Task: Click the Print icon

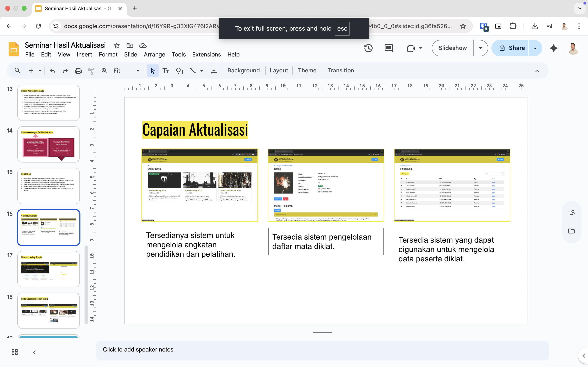Action: (78, 71)
